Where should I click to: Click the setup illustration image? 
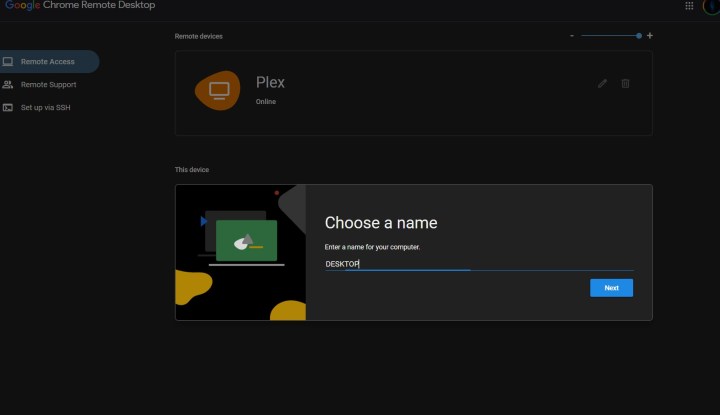click(x=240, y=252)
